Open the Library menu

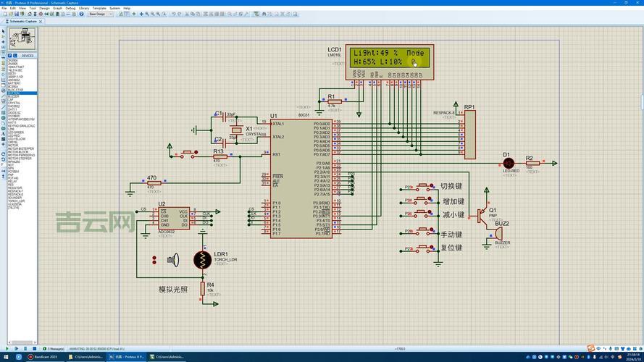point(84,8)
